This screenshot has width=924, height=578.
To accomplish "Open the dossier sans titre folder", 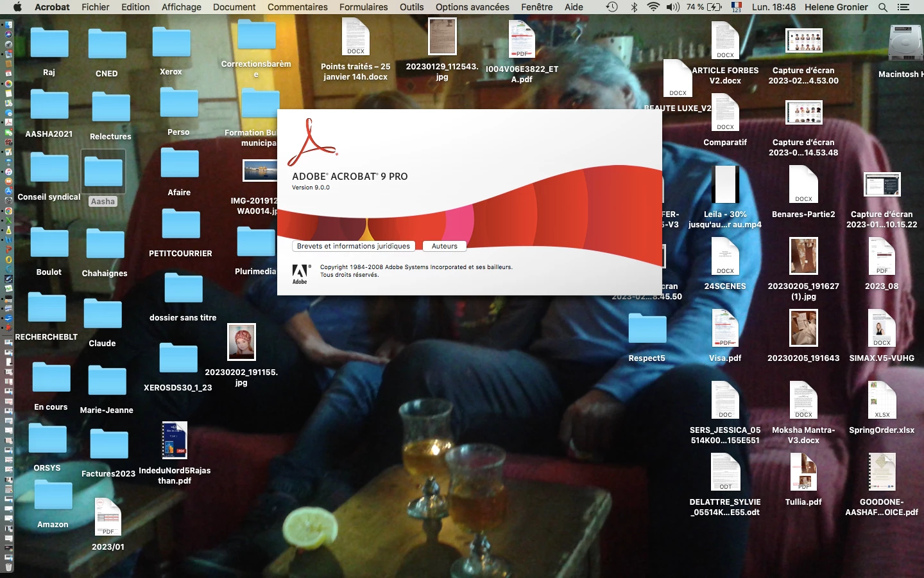I will (x=184, y=288).
